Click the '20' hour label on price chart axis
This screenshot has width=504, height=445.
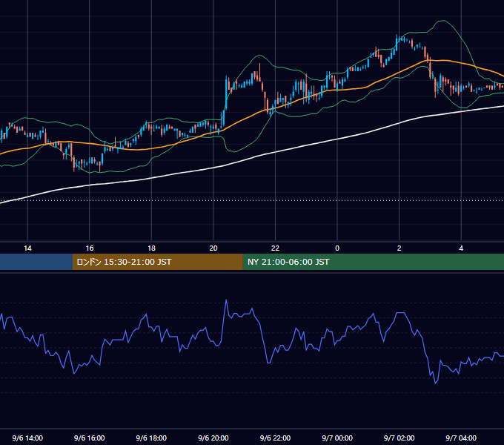213,248
